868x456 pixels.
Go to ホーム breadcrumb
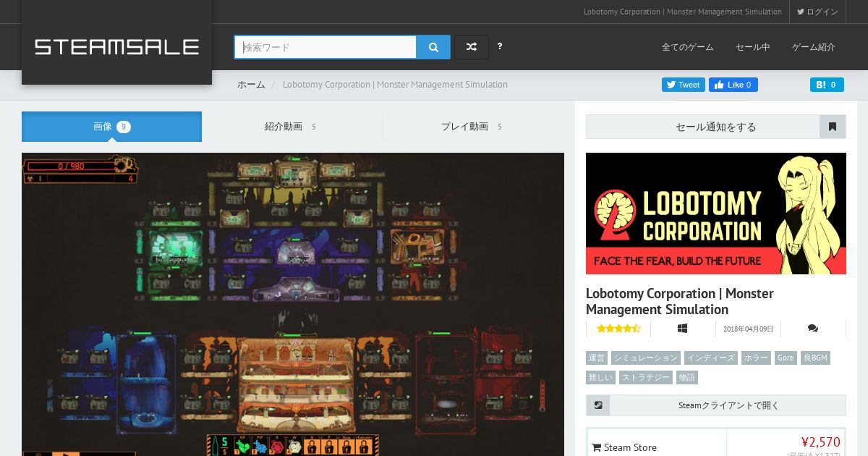coord(251,85)
